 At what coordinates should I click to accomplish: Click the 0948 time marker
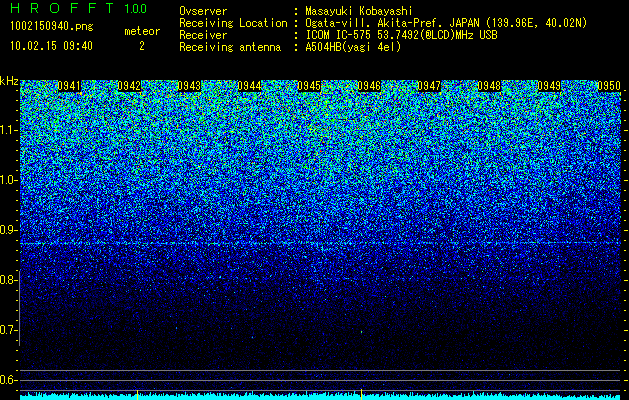pos(489,86)
